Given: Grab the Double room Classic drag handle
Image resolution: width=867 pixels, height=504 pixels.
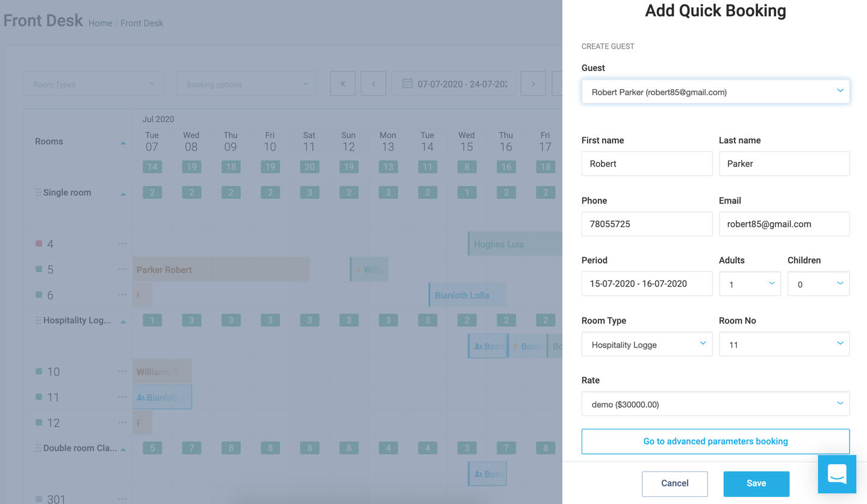Looking at the screenshot, I should click(x=39, y=448).
